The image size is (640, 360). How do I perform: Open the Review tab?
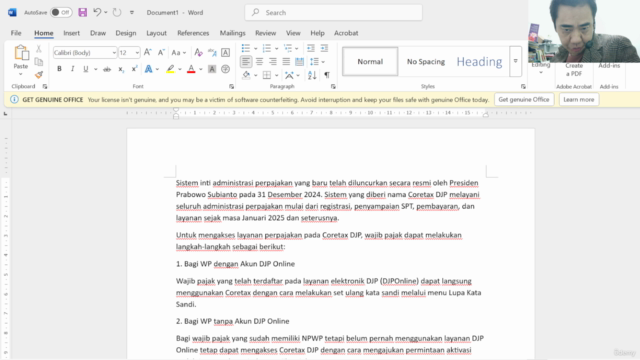[266, 33]
